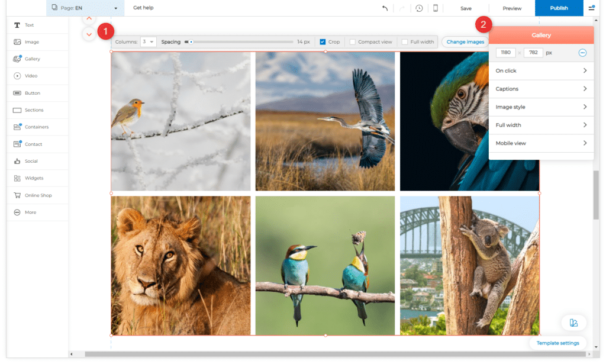Viewport: 606px width, 364px height.
Task: Click the Spacing slider track
Action: click(x=243, y=42)
